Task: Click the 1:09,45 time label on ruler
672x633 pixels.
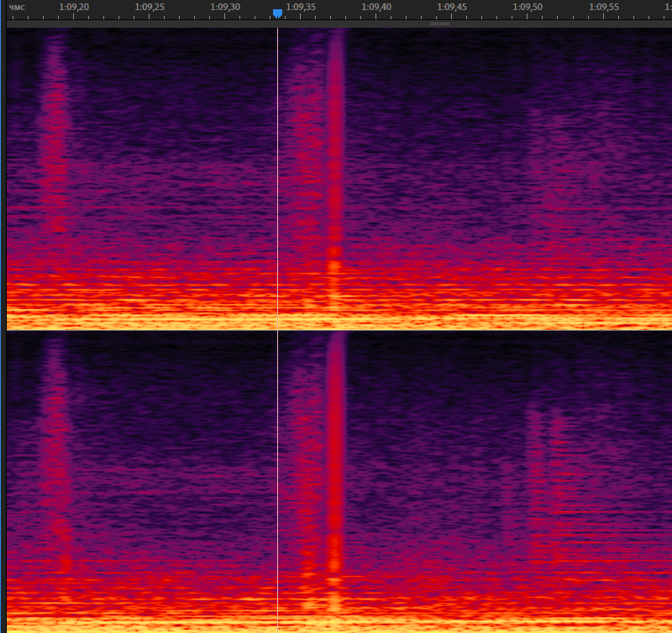Action: (x=452, y=7)
